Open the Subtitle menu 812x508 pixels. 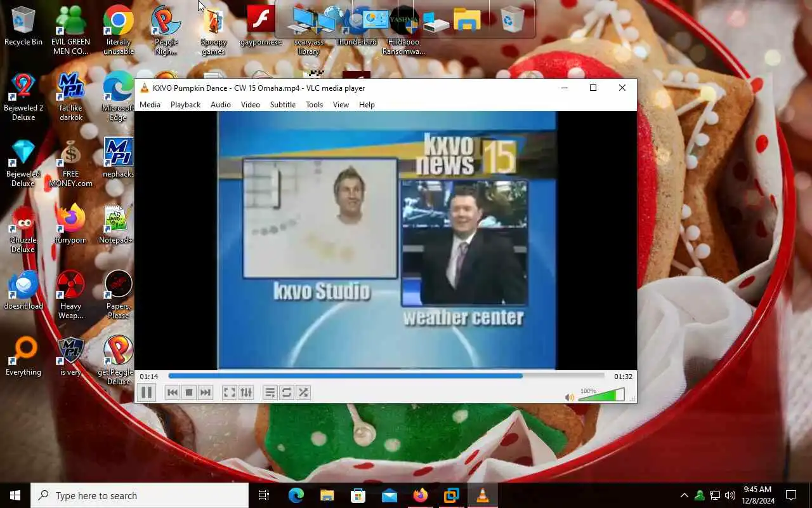[283, 105]
